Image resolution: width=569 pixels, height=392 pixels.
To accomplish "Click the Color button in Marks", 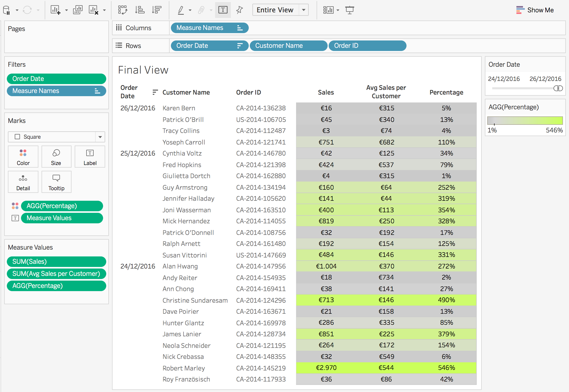I will pos(23,157).
